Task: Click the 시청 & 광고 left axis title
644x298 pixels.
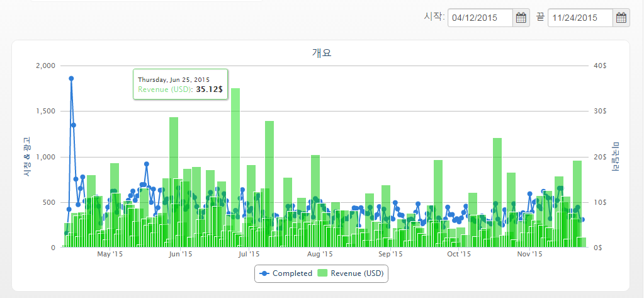Action: click(26, 156)
